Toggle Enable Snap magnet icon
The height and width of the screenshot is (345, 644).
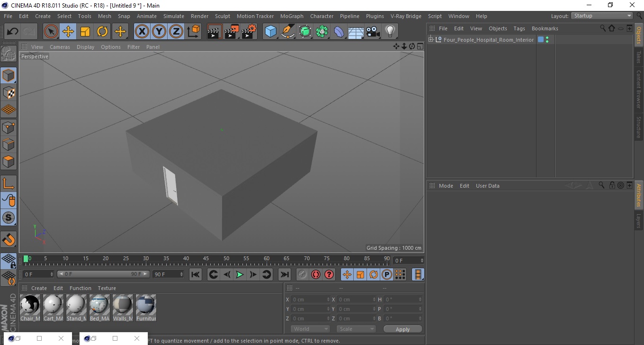coord(9,239)
